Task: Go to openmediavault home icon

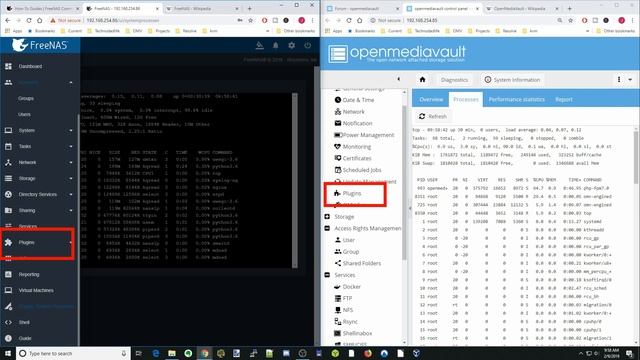Action: 422,80
